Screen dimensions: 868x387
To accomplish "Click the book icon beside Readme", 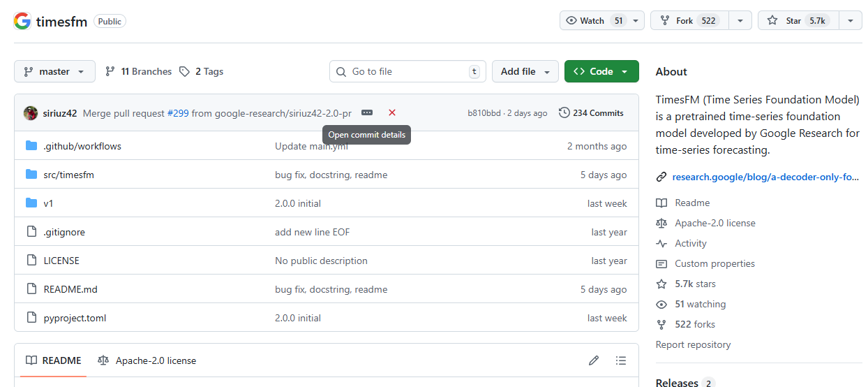I will 661,203.
